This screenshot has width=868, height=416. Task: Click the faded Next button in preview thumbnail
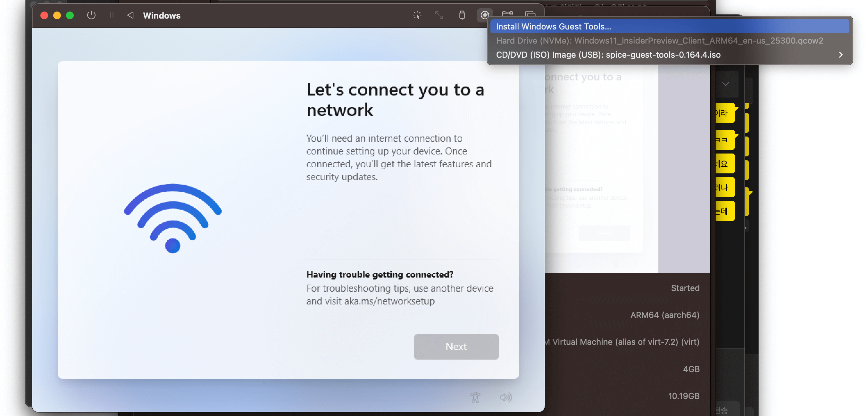tap(604, 233)
